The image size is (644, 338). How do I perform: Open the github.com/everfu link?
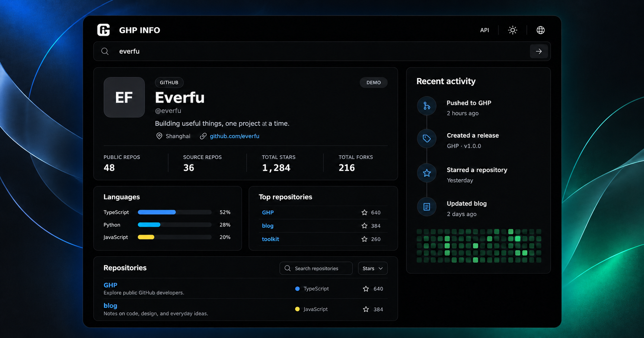pyautogui.click(x=235, y=136)
